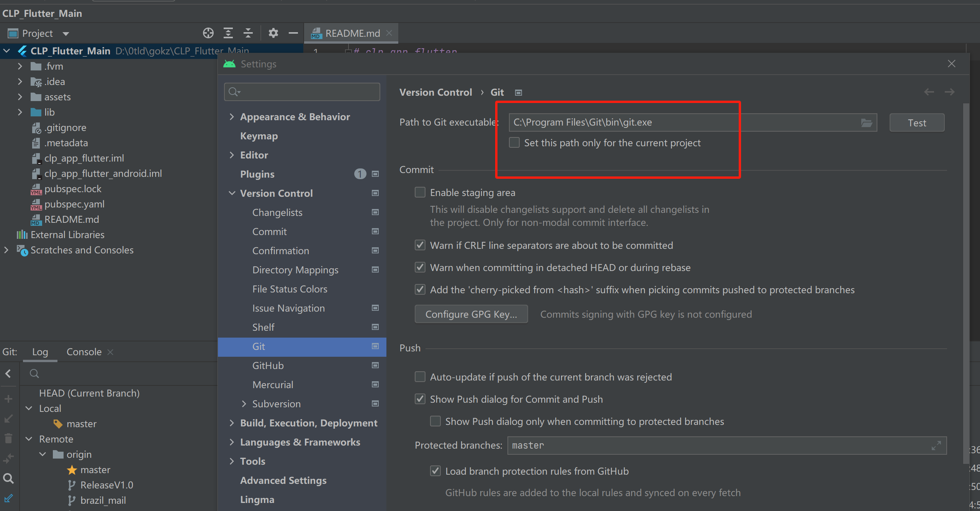
Task: Expand Appearance & Behavior settings section
Action: pyautogui.click(x=232, y=117)
